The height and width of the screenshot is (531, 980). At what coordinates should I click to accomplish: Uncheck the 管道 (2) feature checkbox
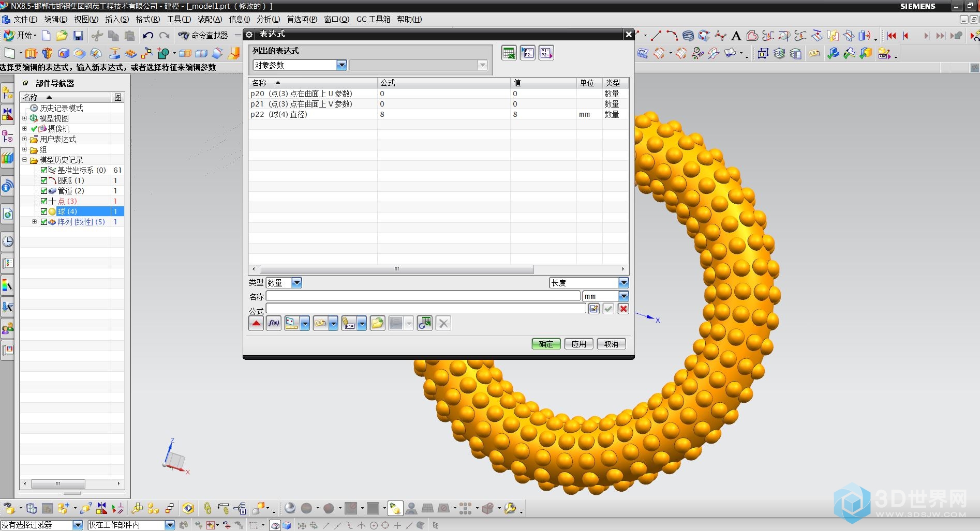[44, 191]
